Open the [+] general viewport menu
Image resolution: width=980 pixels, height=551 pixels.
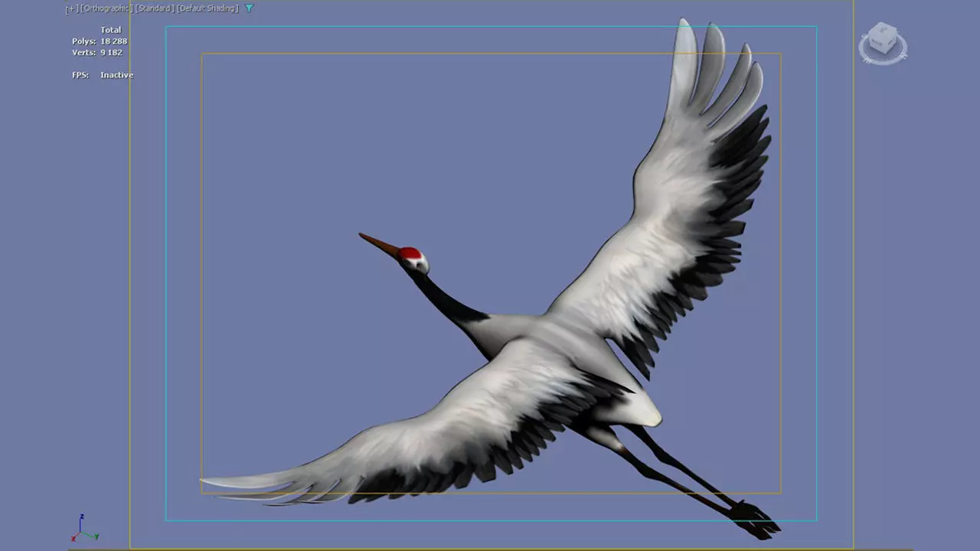click(71, 8)
